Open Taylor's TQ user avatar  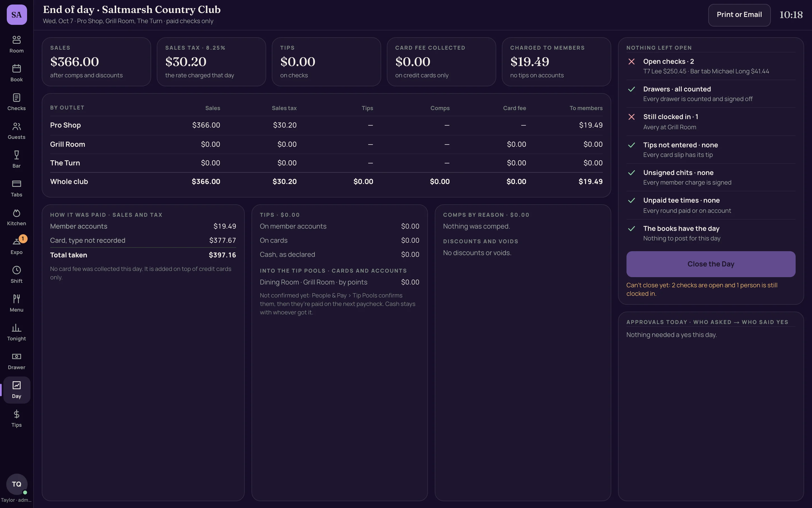click(17, 484)
